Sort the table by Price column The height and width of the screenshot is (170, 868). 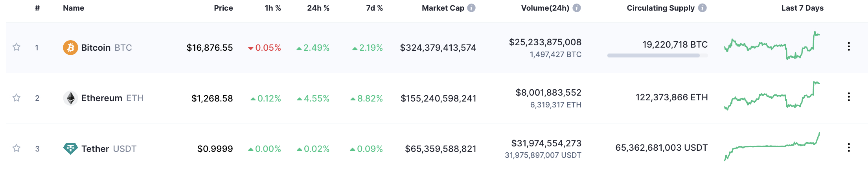tap(223, 8)
